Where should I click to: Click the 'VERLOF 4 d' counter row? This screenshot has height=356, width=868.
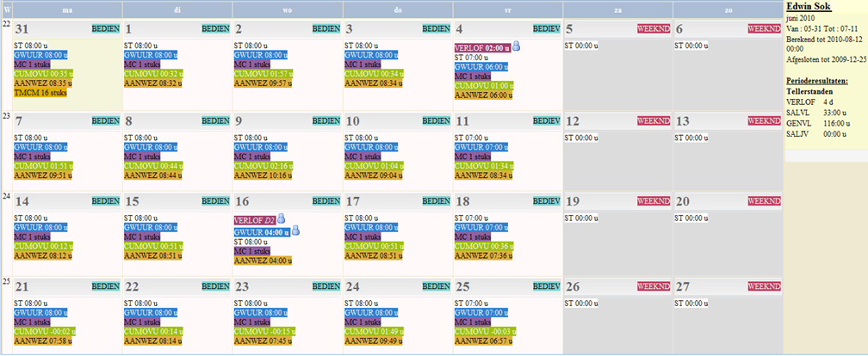[809, 101]
